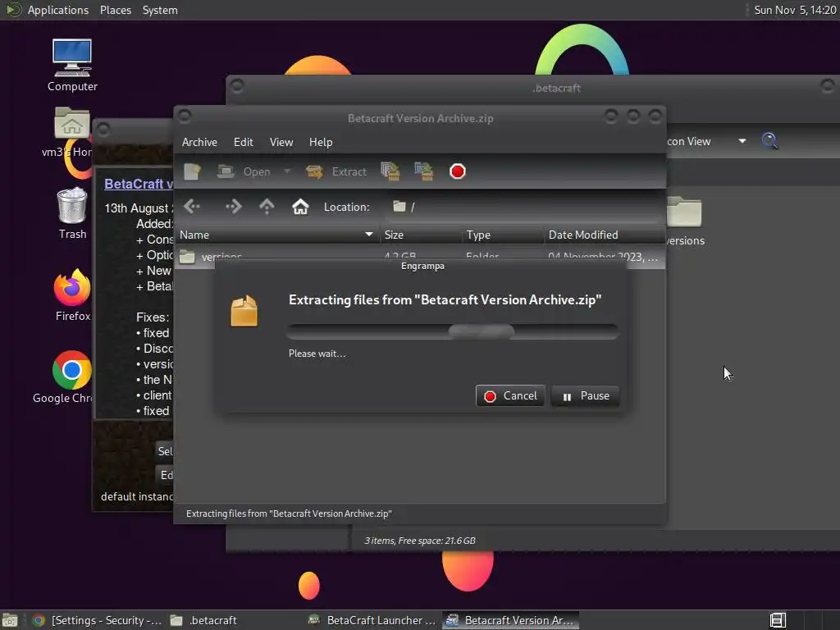Open the Icon View dropdown in .betacraft window
840x630 pixels.
742,141
